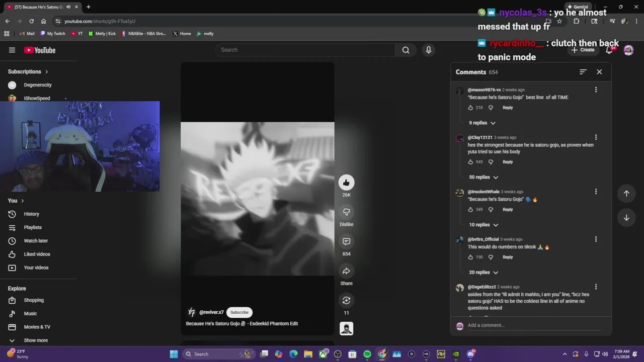Reload the page with browser refresh icon
Image resolution: width=644 pixels, height=362 pixels.
31,21
